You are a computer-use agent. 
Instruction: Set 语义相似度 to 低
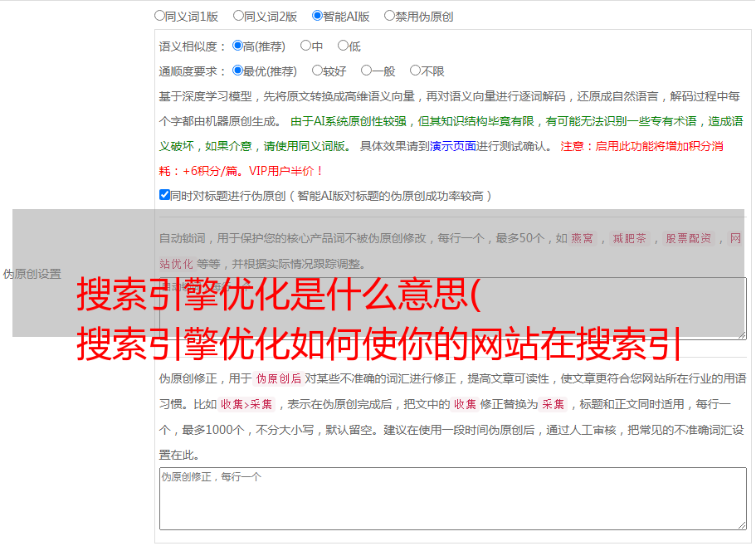[344, 46]
